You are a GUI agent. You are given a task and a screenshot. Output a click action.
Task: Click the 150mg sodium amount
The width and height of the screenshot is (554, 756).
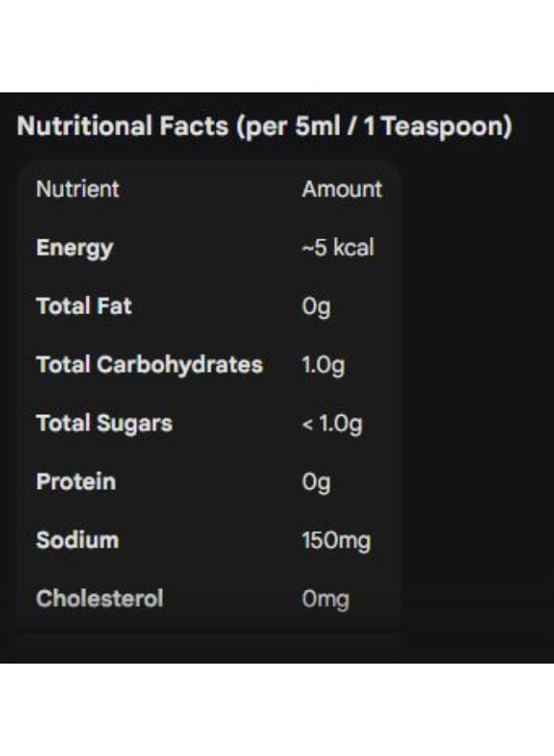337,542
